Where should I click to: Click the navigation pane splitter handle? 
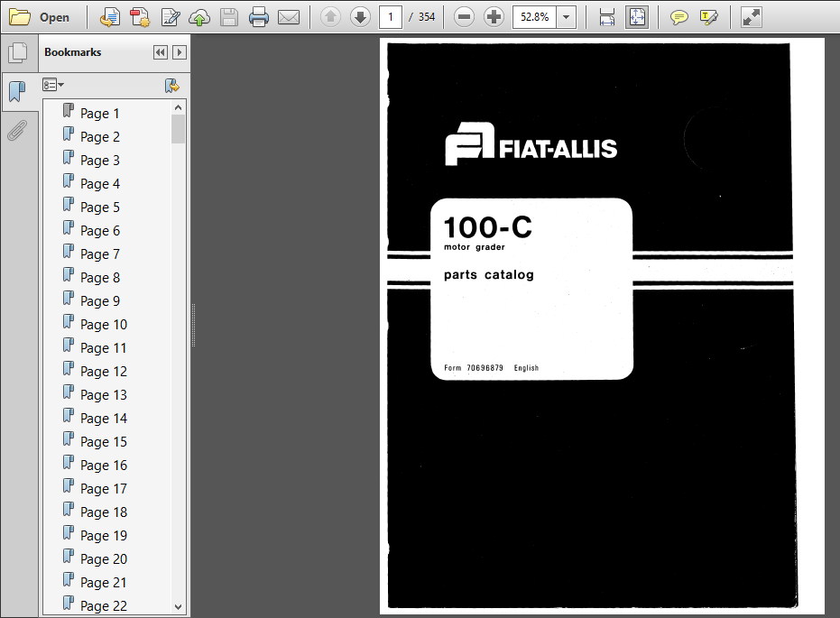193,326
